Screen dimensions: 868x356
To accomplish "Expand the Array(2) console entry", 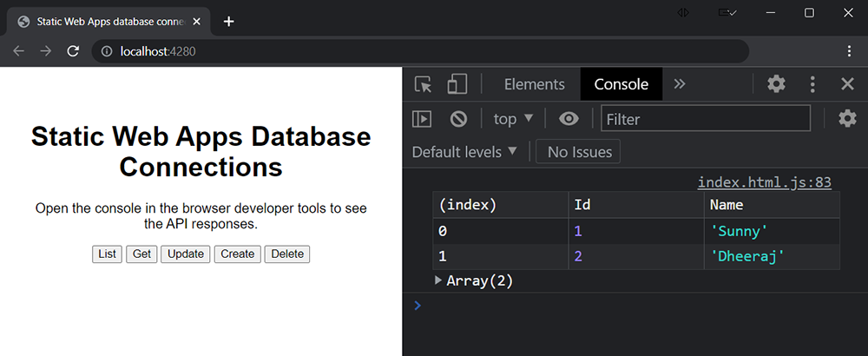I will tap(438, 280).
